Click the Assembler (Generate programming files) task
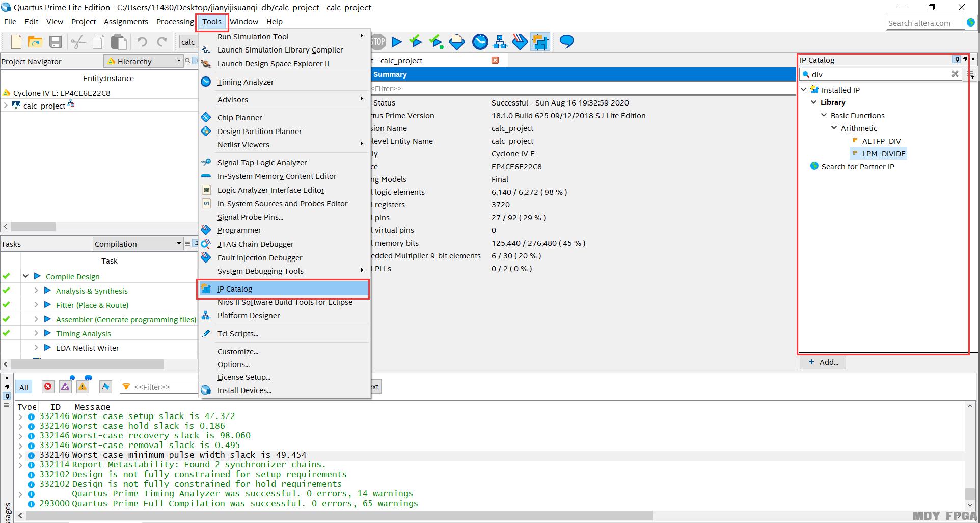The width and height of the screenshot is (980, 523). pos(126,320)
